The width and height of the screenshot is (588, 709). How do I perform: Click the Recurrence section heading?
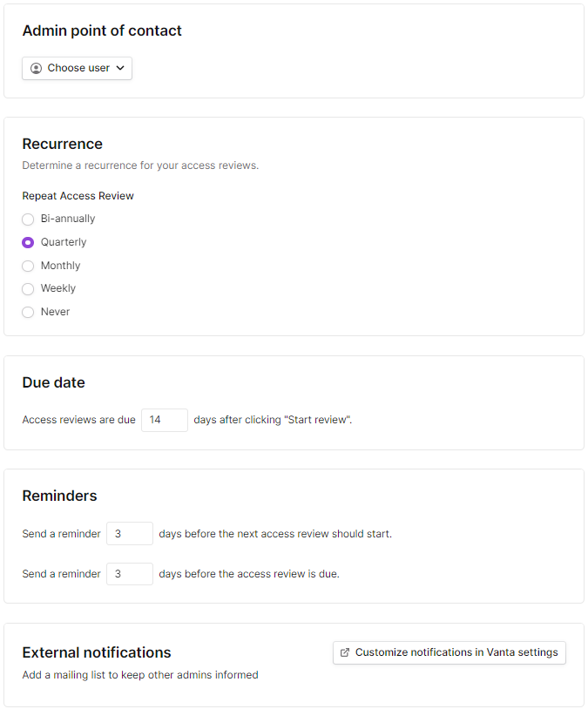pyautogui.click(x=63, y=144)
